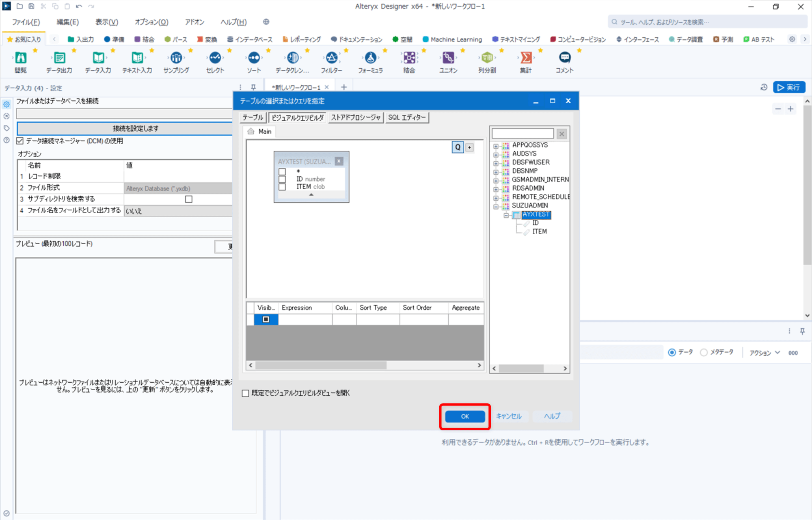Viewport: 812px width, 520px height.
Task: Click the search input field in schema panel
Action: coord(524,134)
